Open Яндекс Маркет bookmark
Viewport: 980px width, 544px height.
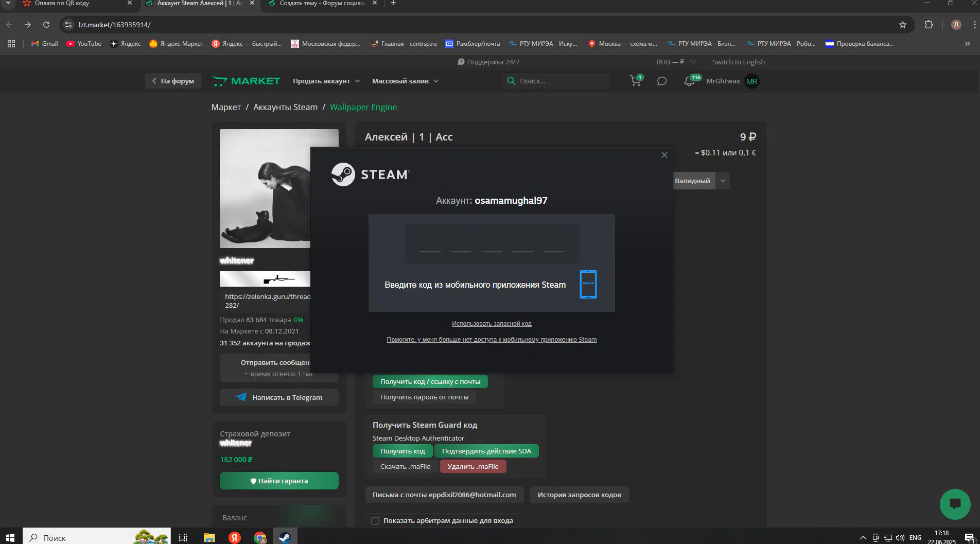tap(176, 44)
